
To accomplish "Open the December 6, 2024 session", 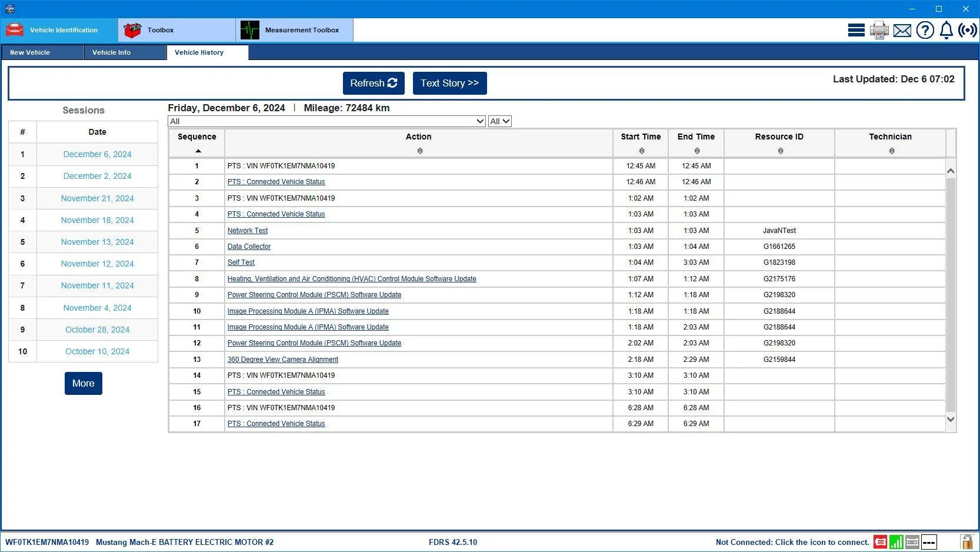I will (x=98, y=154).
